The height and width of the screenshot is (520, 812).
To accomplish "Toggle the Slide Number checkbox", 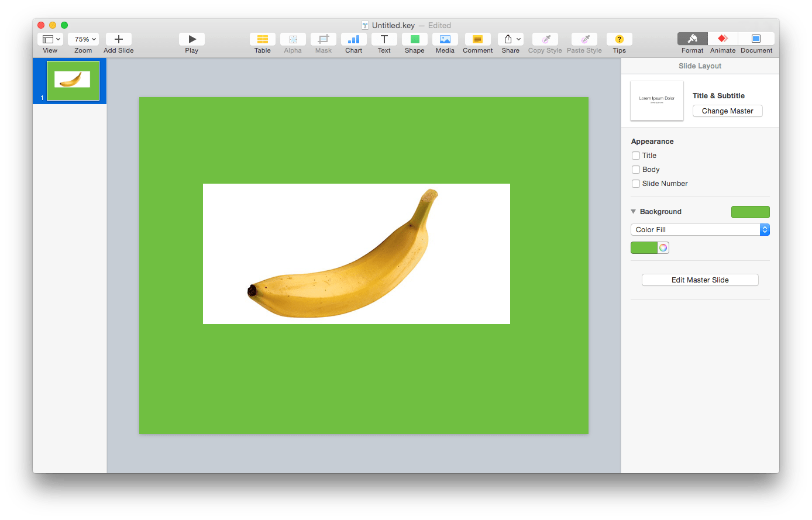I will 636,184.
